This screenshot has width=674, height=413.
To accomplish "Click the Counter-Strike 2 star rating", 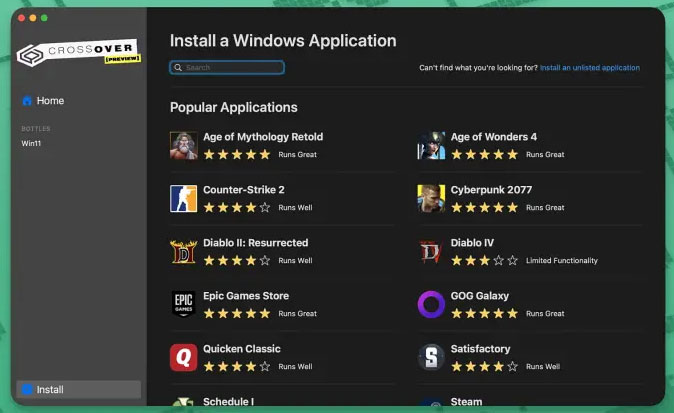I will click(237, 208).
